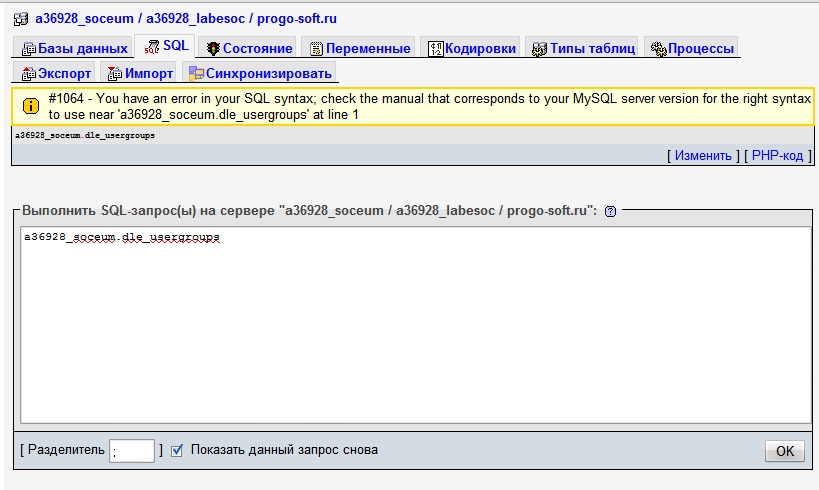Click the SQL tab icon
Screen dimensions: 819x490
coord(153,47)
